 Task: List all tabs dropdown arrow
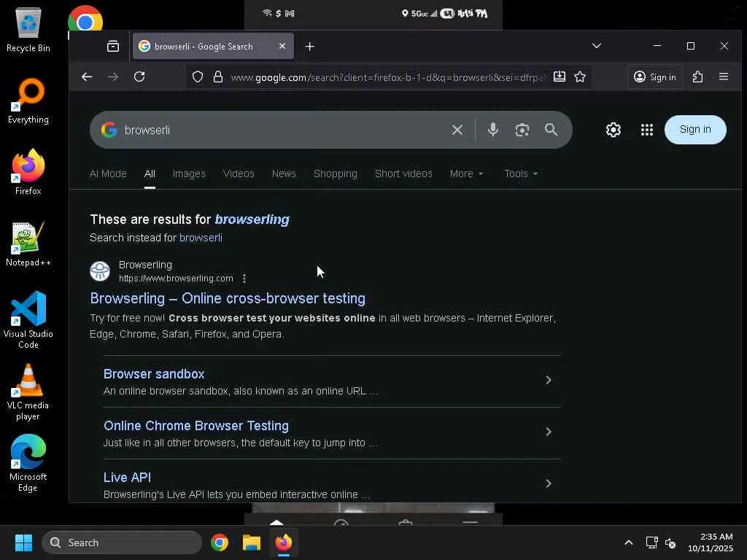pyautogui.click(x=597, y=46)
